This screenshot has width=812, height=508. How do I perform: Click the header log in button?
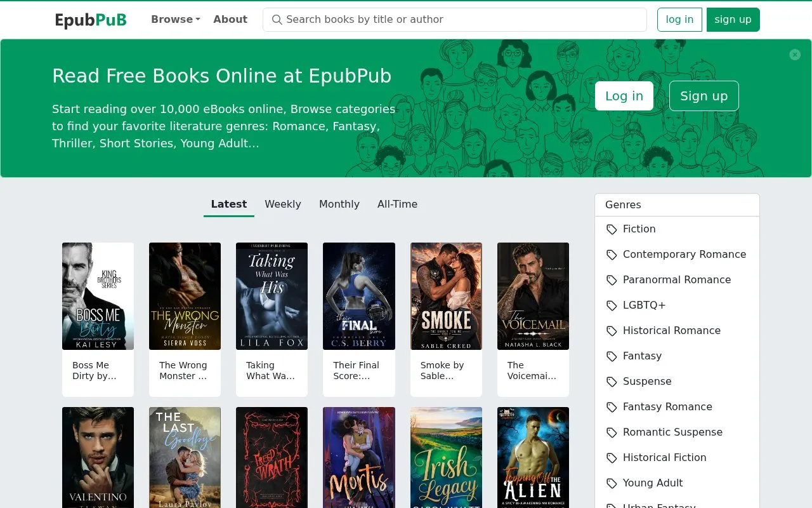679,20
